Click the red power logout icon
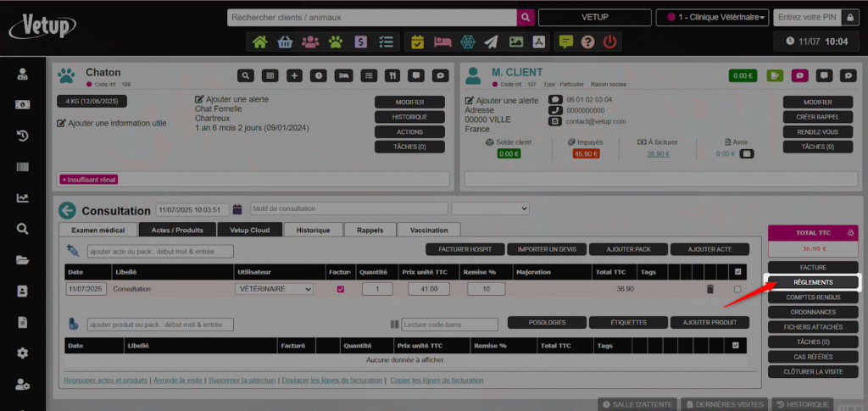The height and width of the screenshot is (411, 868). pos(609,42)
